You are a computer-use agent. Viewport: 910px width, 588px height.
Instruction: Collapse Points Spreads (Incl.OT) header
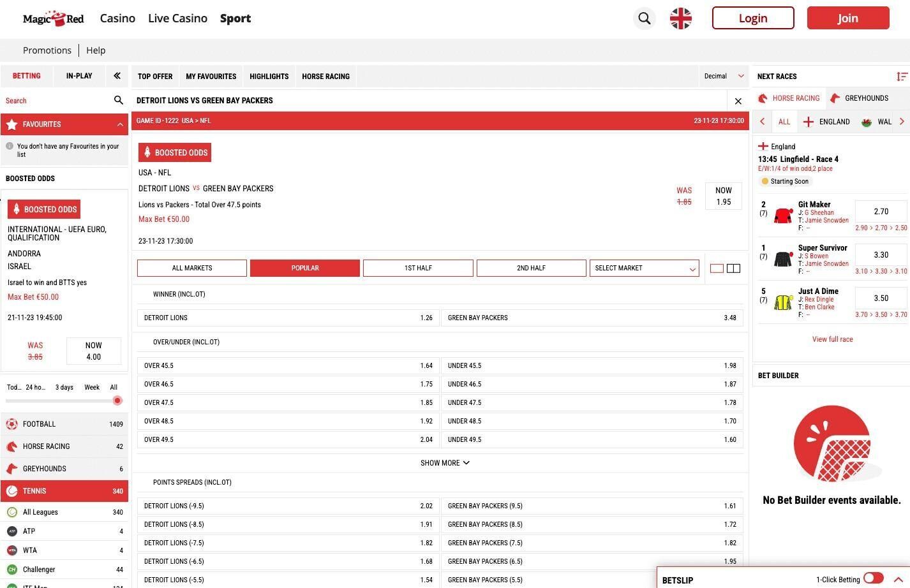point(440,482)
